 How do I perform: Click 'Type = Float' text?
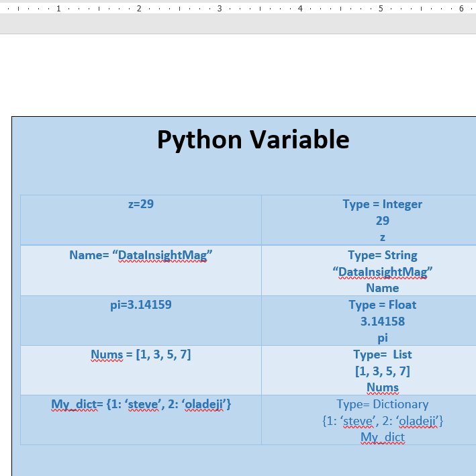tap(383, 305)
